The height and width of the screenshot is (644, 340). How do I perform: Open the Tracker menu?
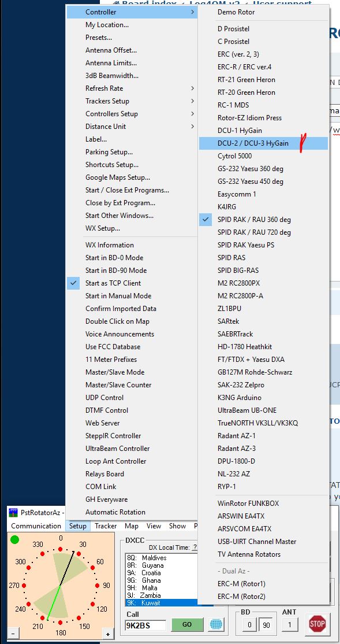(106, 525)
